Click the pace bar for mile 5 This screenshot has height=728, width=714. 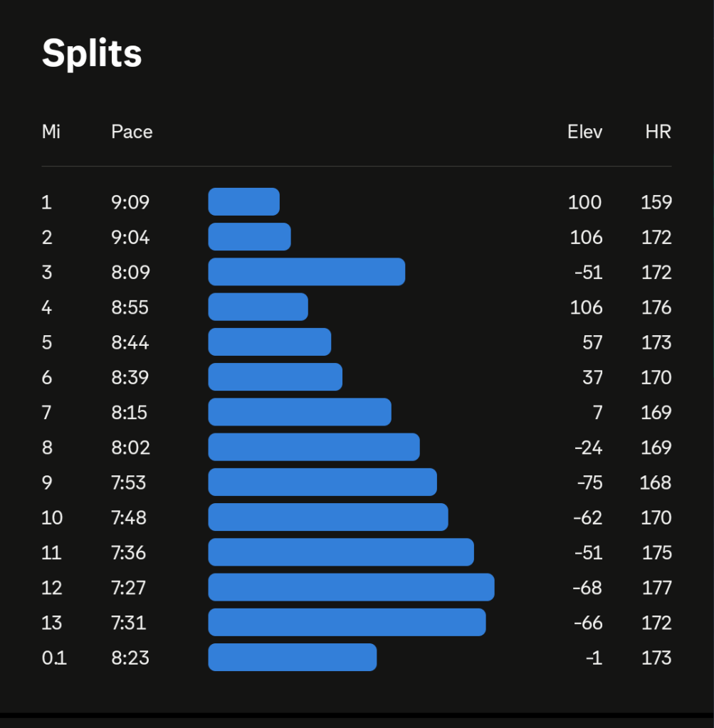coord(269,342)
